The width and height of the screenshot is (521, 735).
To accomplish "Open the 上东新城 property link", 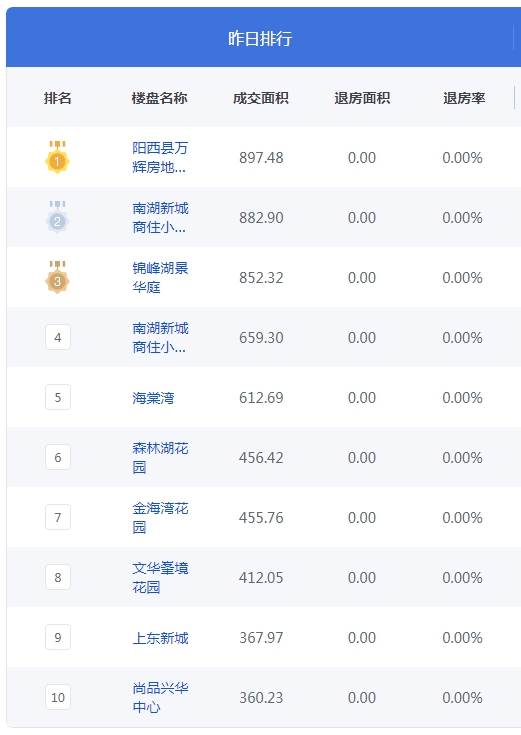I will (160, 638).
